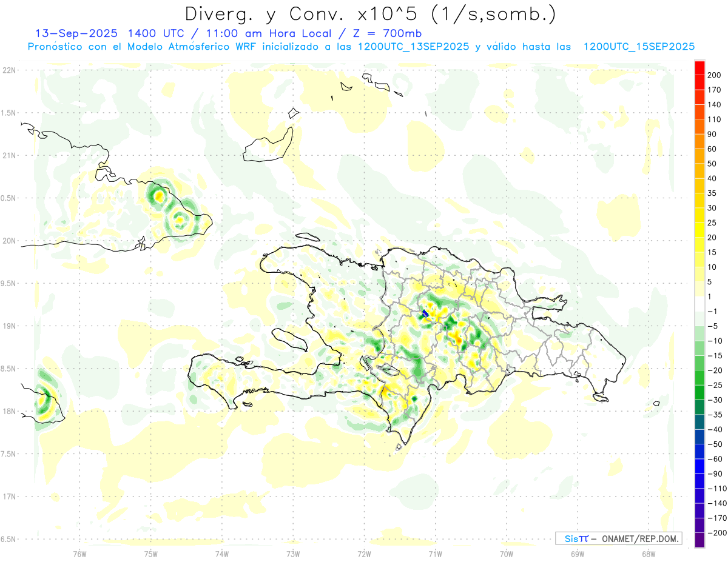This screenshot has width=728, height=562.
Task: Select the "17N" latitude label
Action: pyautogui.click(x=10, y=497)
